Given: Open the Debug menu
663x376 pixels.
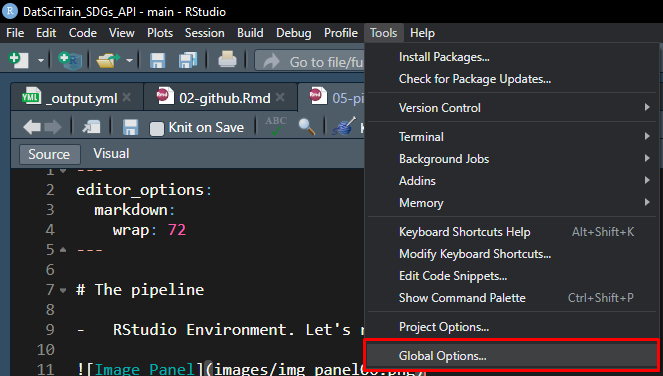Looking at the screenshot, I should 294,33.
